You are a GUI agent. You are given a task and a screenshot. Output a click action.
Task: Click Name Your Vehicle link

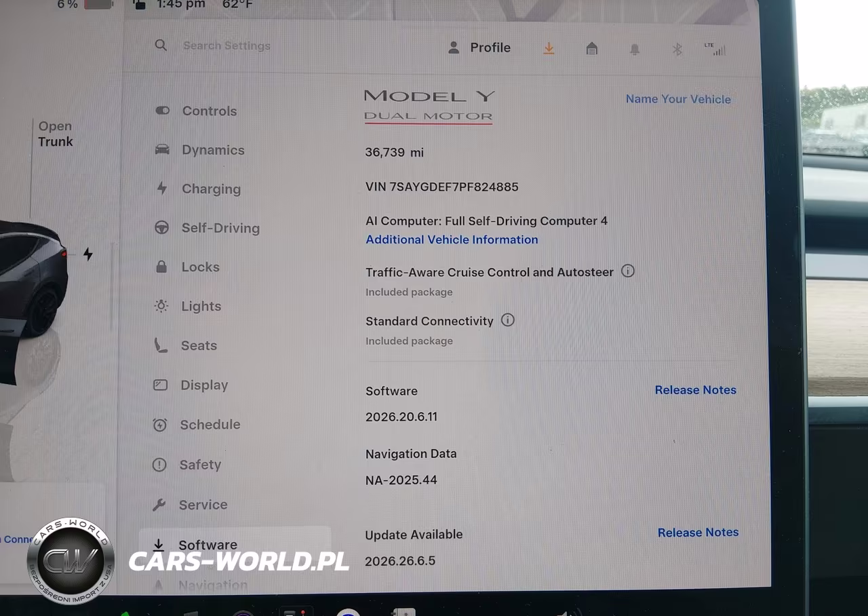(678, 99)
